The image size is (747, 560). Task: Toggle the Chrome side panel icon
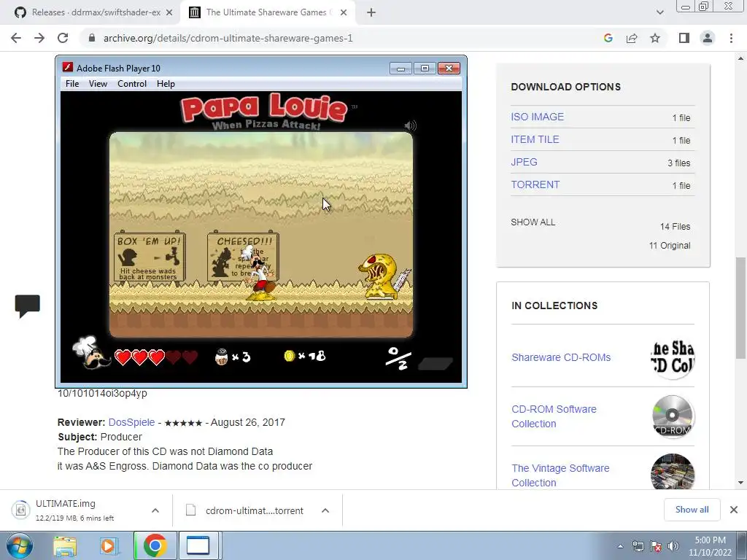click(x=684, y=38)
